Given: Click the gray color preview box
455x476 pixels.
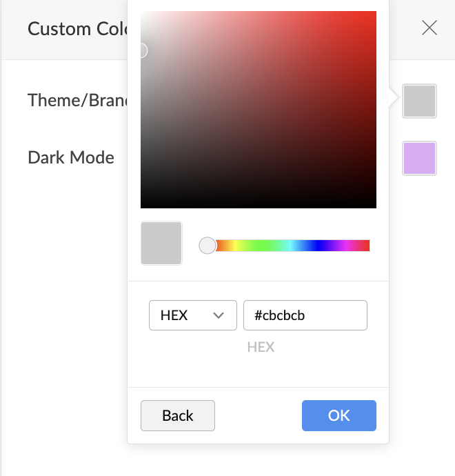Looking at the screenshot, I should pyautogui.click(x=161, y=243).
